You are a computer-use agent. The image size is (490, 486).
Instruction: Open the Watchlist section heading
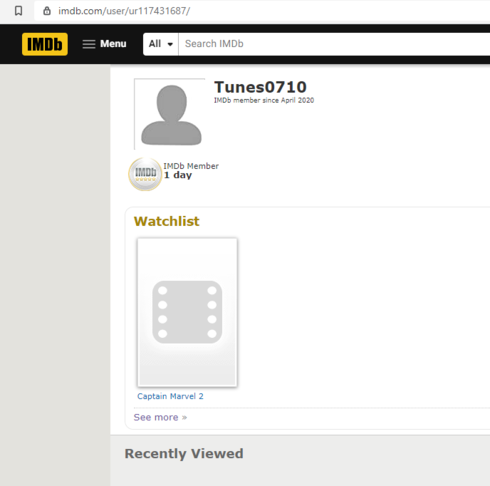(166, 221)
